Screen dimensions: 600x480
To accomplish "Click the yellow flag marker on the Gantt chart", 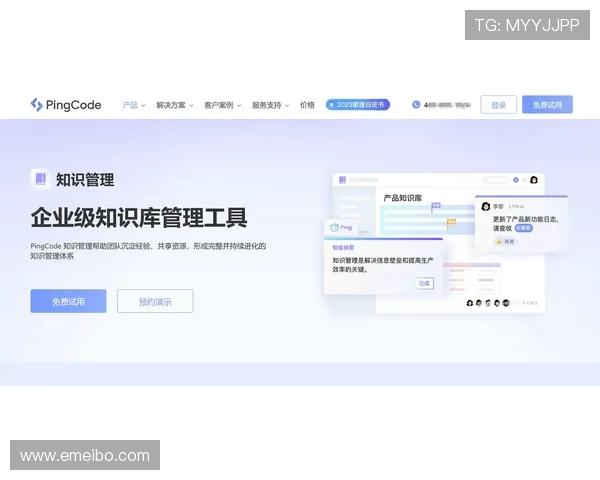I will pos(451,224).
